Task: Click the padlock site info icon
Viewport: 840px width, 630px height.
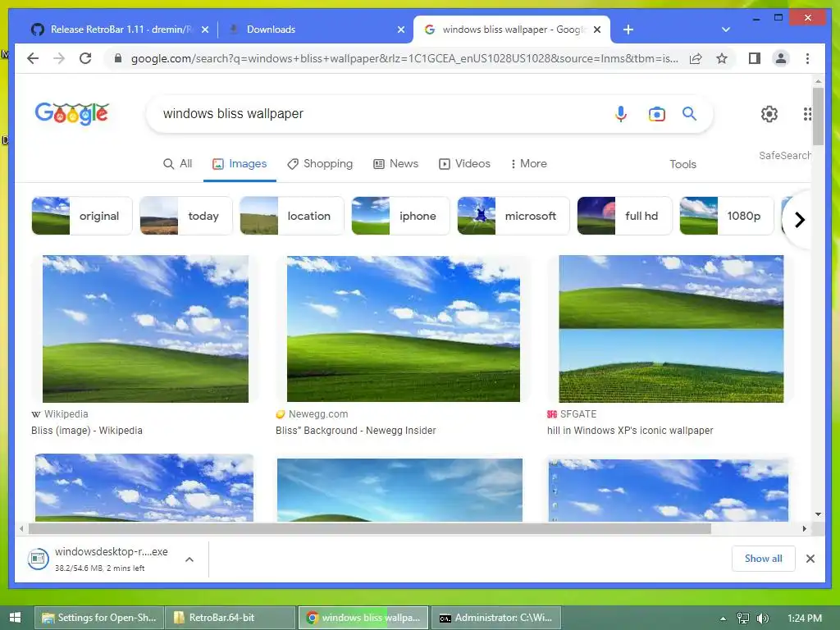Action: (118, 58)
